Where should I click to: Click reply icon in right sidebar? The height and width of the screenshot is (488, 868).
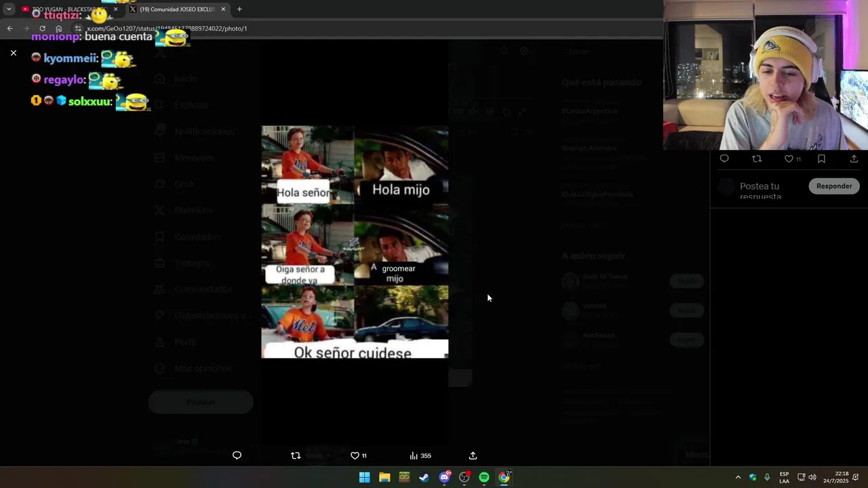pos(724,159)
